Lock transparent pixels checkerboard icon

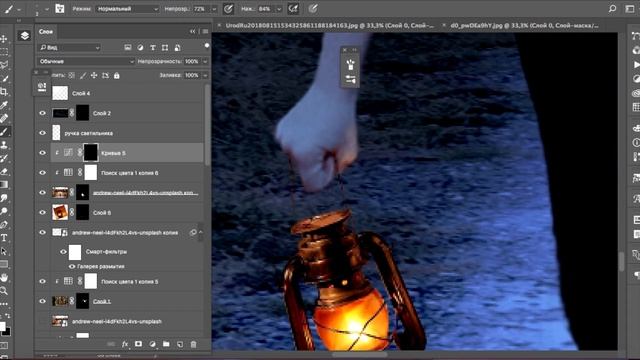71,76
